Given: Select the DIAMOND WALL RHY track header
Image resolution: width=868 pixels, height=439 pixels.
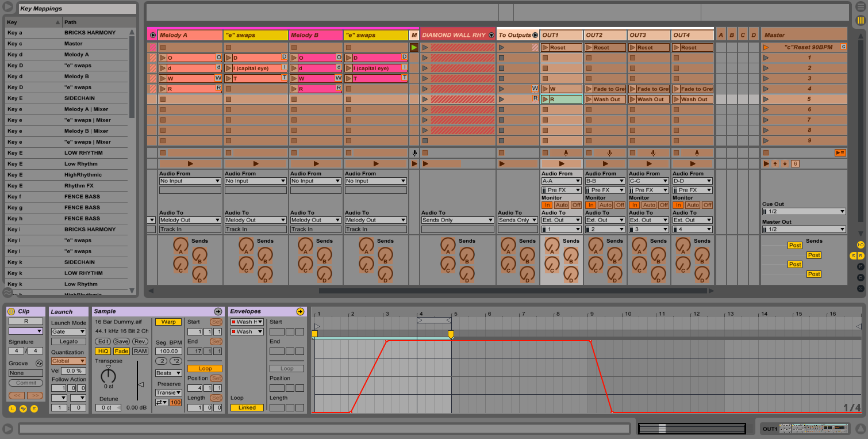Looking at the screenshot, I should point(454,35).
